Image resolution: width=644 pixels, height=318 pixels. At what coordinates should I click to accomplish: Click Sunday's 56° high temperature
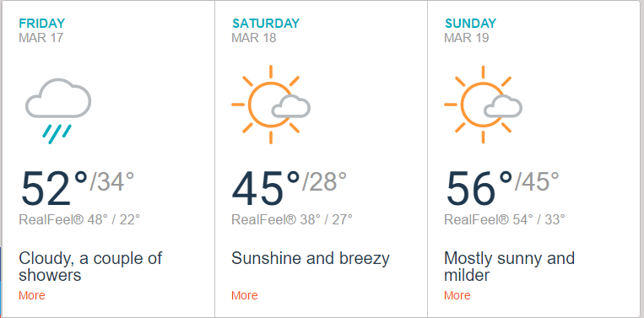479,188
